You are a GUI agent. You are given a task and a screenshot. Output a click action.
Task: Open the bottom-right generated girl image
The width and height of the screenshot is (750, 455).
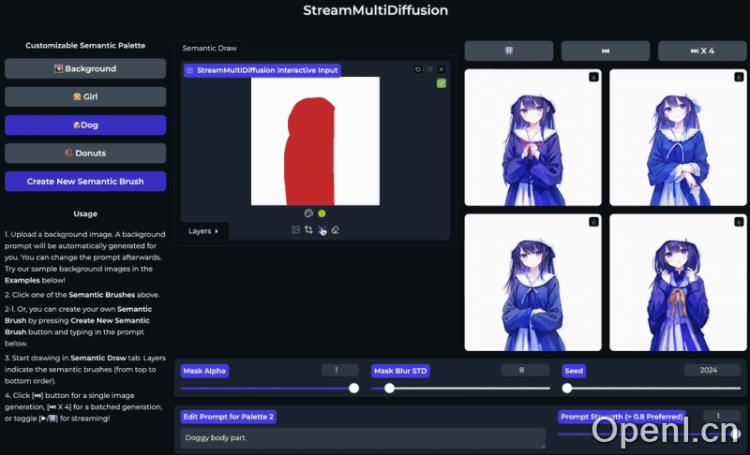pyautogui.click(x=678, y=282)
